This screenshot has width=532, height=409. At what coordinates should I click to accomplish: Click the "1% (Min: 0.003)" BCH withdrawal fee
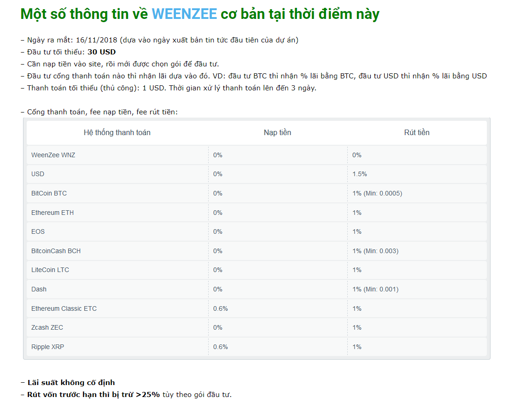375,251
